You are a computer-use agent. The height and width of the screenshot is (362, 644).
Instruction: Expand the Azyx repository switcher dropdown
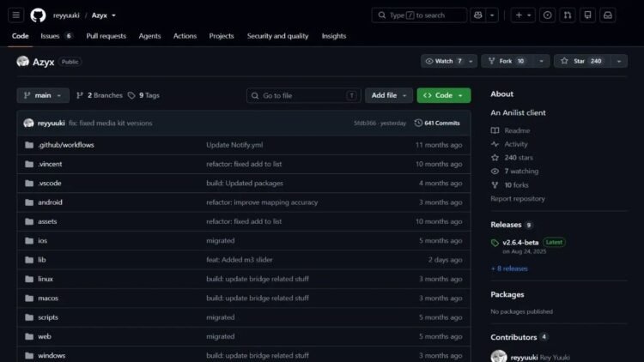coord(113,15)
